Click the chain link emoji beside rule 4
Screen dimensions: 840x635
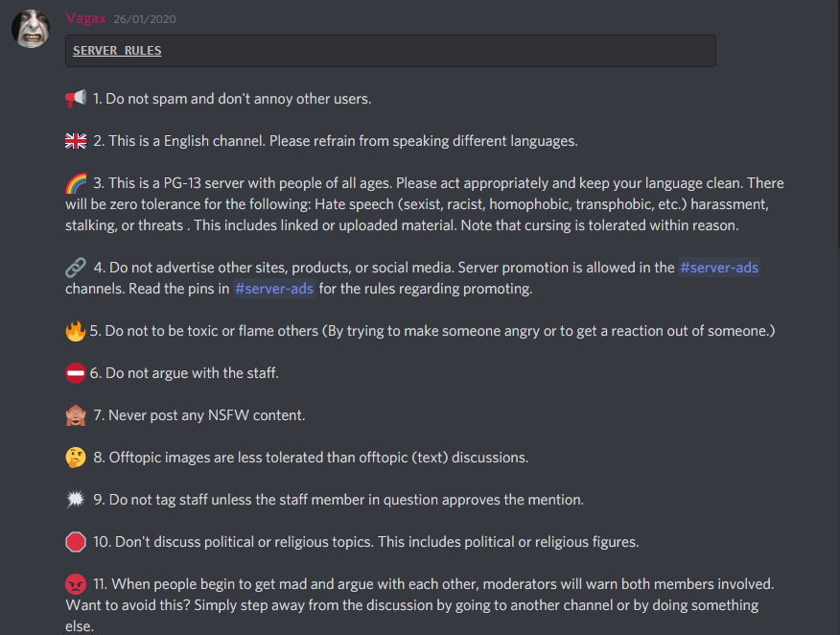[x=76, y=268]
